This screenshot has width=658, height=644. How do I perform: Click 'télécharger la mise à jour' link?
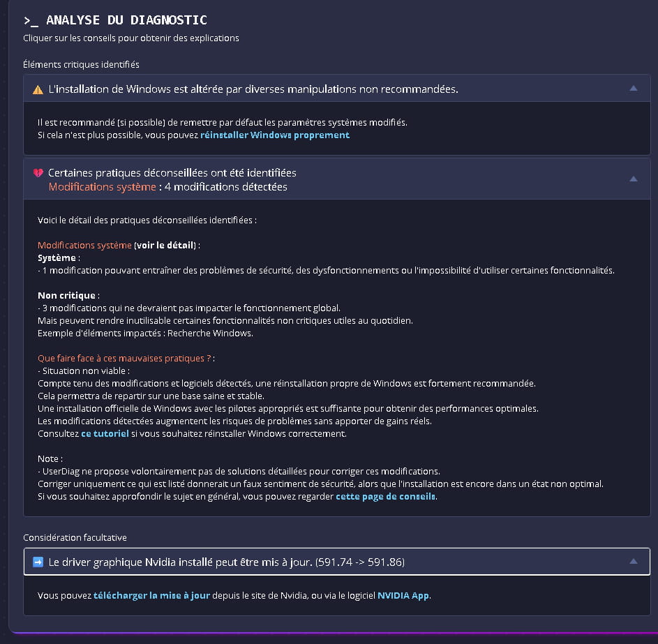(151, 596)
